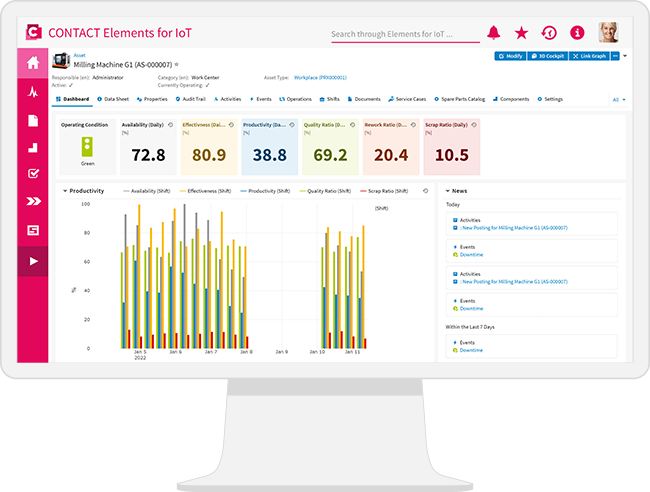Go to Home in the sidebar
Image resolution: width=650 pixels, height=492 pixels.
pyautogui.click(x=33, y=63)
